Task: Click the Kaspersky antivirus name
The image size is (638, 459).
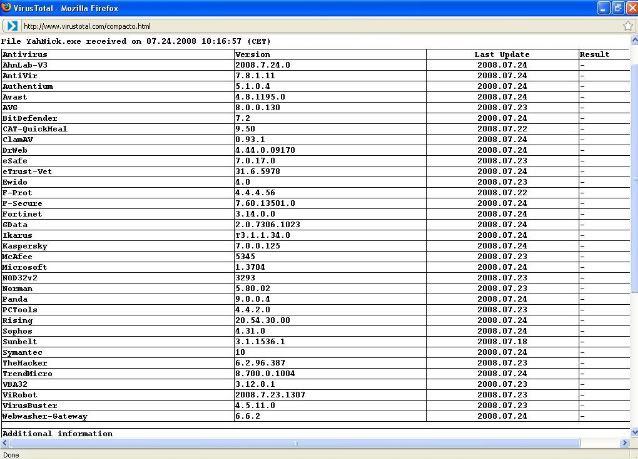Action: [25, 246]
